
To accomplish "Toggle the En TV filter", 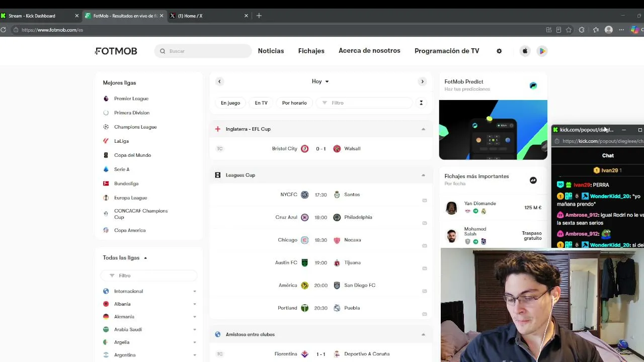I will click(x=261, y=103).
